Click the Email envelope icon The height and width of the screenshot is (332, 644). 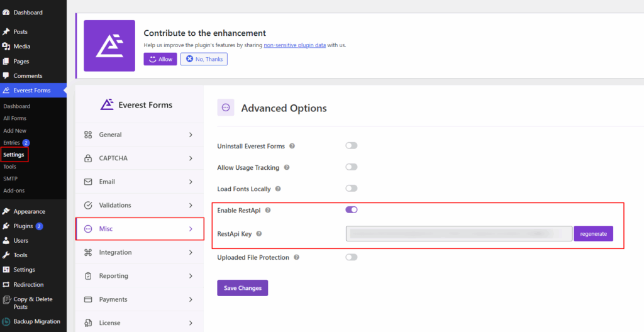87,182
